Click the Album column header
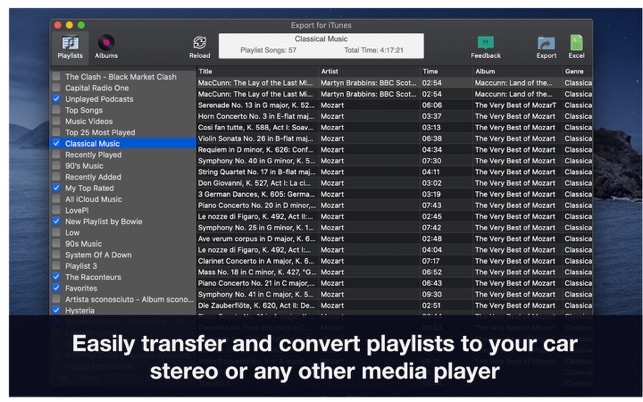The width and height of the screenshot is (643, 402). 514,72
